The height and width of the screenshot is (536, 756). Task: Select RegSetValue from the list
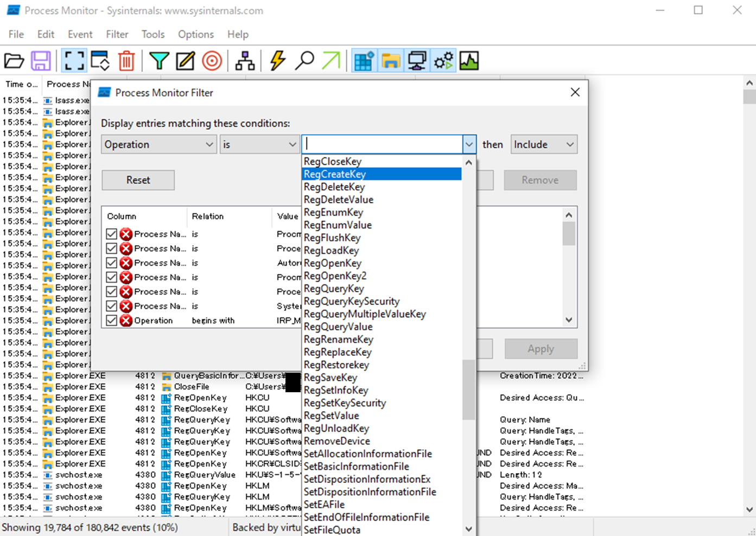[332, 416]
